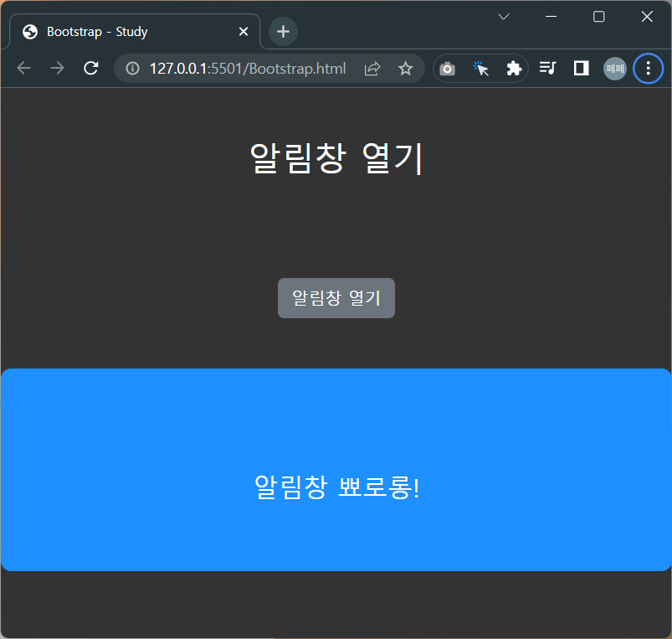Open the 페페 profile avatar

pyautogui.click(x=614, y=68)
